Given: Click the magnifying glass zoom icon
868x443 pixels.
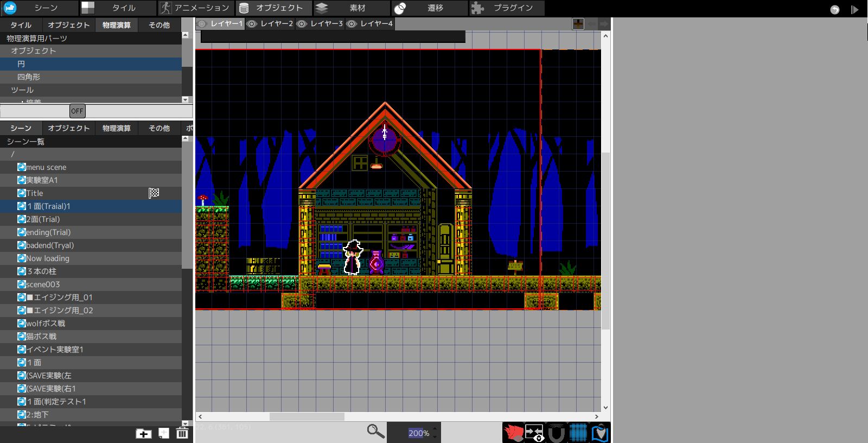Looking at the screenshot, I should [x=375, y=432].
